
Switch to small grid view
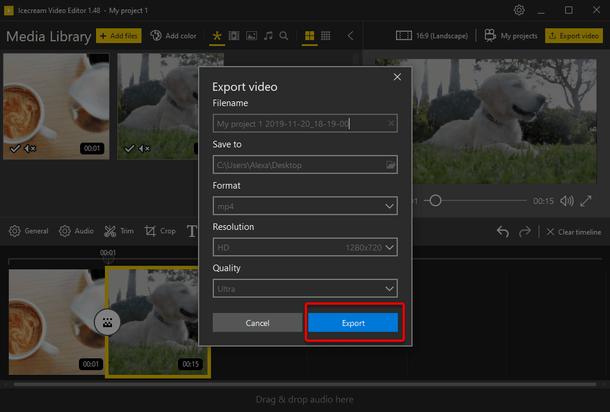(x=326, y=36)
